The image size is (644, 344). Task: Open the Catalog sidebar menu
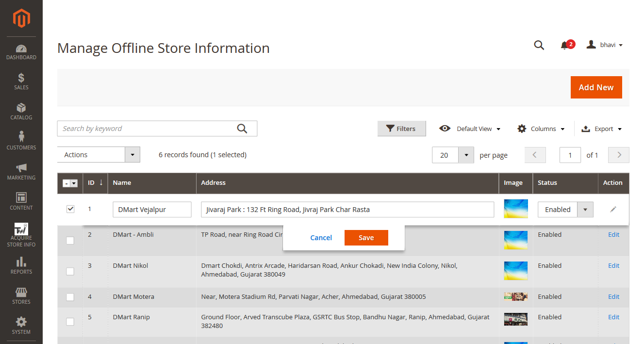(x=21, y=112)
